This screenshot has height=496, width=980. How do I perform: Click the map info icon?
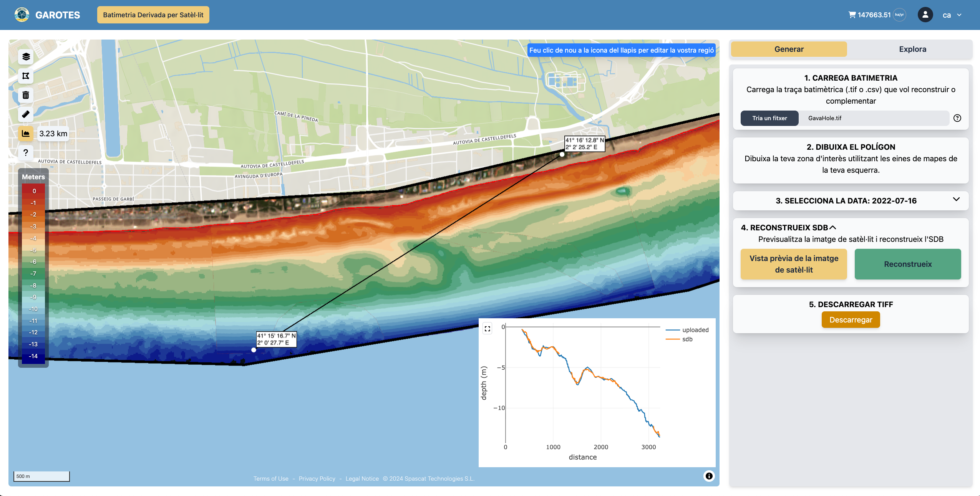click(x=709, y=476)
